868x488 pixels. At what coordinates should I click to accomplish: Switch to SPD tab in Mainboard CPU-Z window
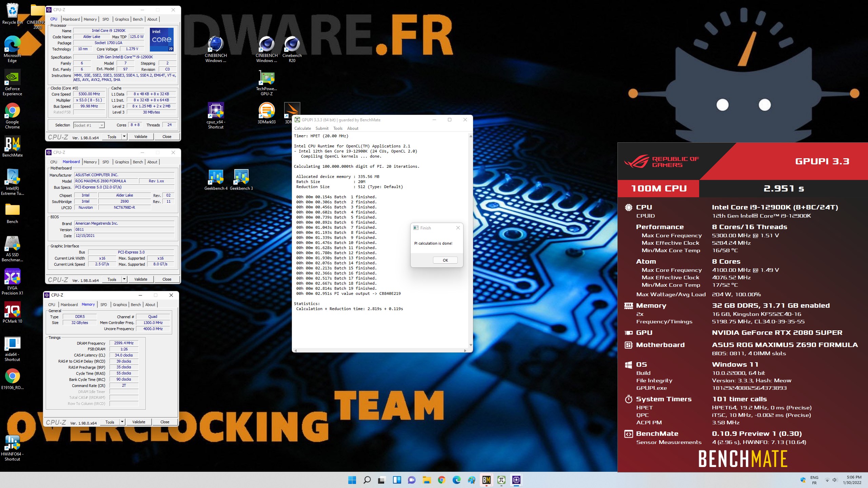pos(106,162)
